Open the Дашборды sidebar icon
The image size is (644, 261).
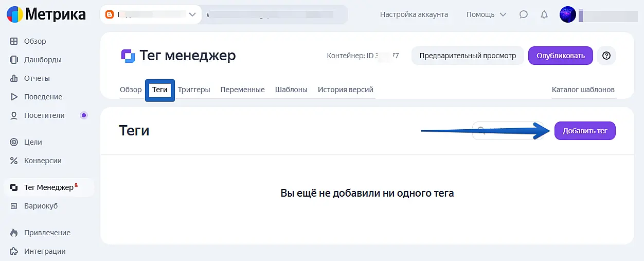(14, 60)
